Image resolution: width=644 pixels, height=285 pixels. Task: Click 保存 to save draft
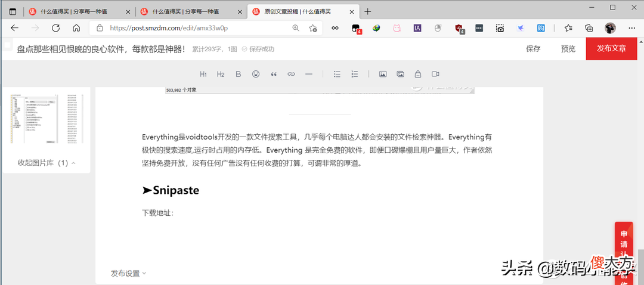(x=533, y=49)
